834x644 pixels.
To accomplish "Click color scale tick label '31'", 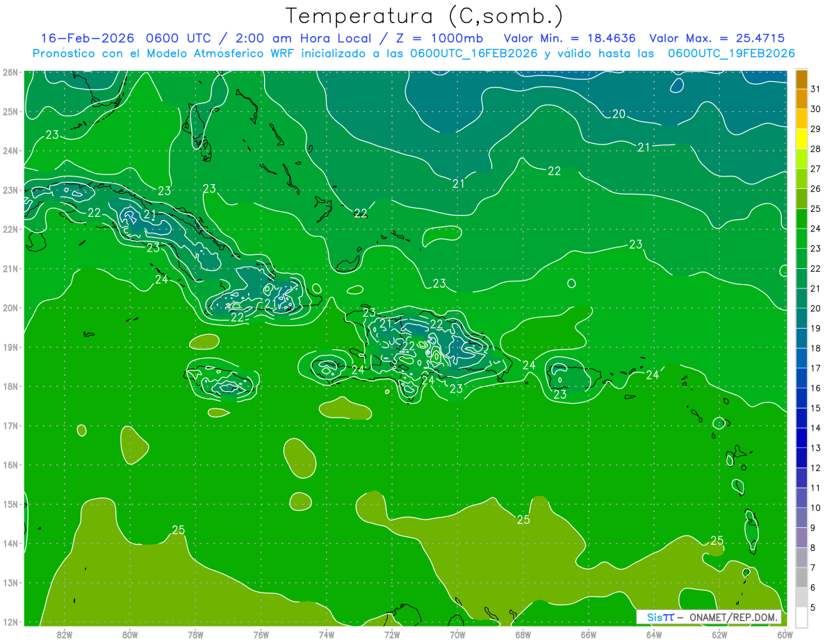I will [x=815, y=89].
